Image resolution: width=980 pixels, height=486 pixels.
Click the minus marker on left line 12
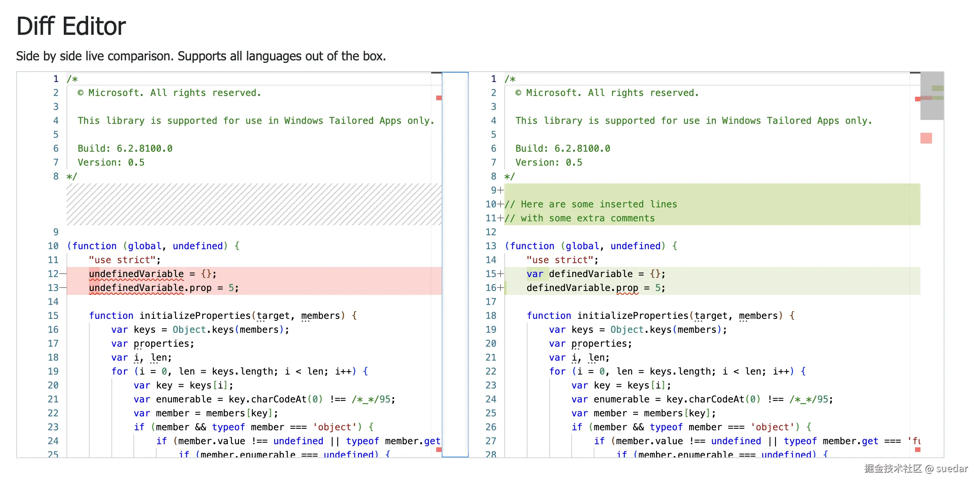[63, 274]
